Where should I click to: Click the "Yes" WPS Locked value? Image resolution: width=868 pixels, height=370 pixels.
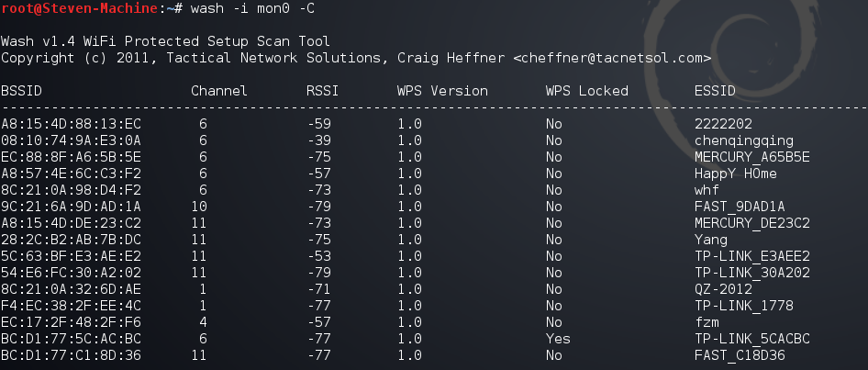pyautogui.click(x=558, y=339)
